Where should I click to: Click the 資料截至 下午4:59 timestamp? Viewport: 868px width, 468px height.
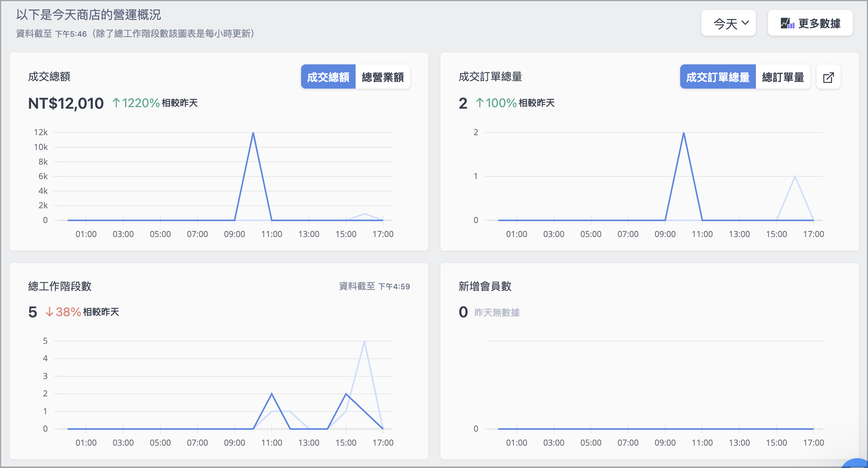[x=374, y=286]
